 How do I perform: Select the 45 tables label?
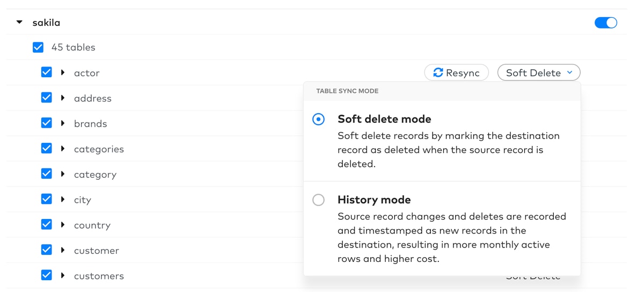pos(74,47)
